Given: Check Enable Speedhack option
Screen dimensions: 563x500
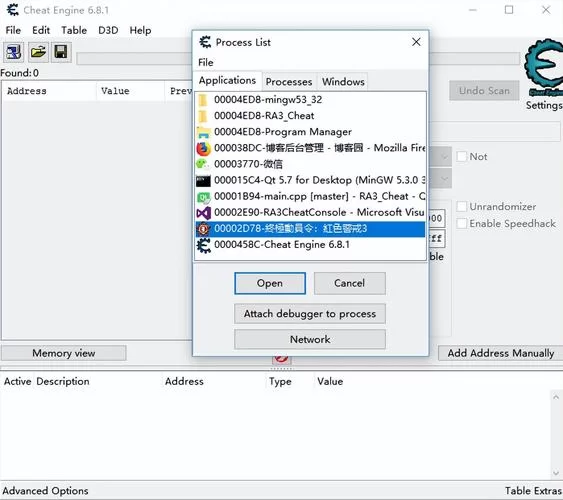Looking at the screenshot, I should coord(461,223).
